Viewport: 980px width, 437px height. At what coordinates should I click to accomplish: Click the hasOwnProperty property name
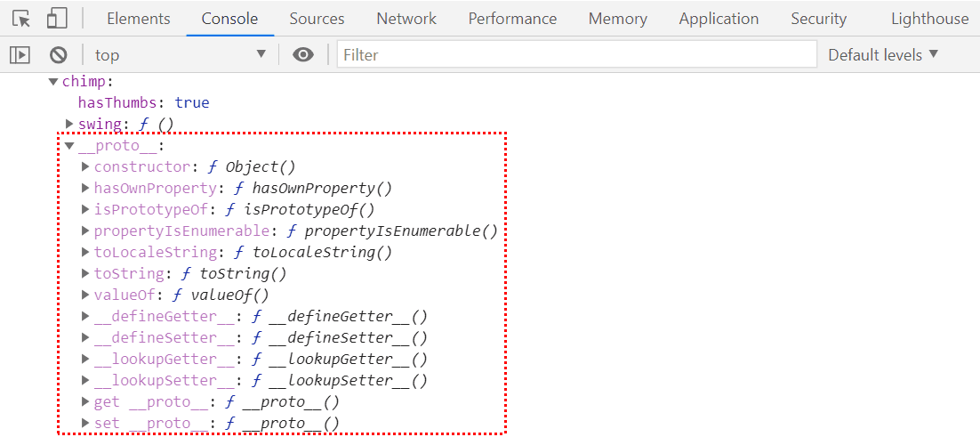pyautogui.click(x=155, y=188)
